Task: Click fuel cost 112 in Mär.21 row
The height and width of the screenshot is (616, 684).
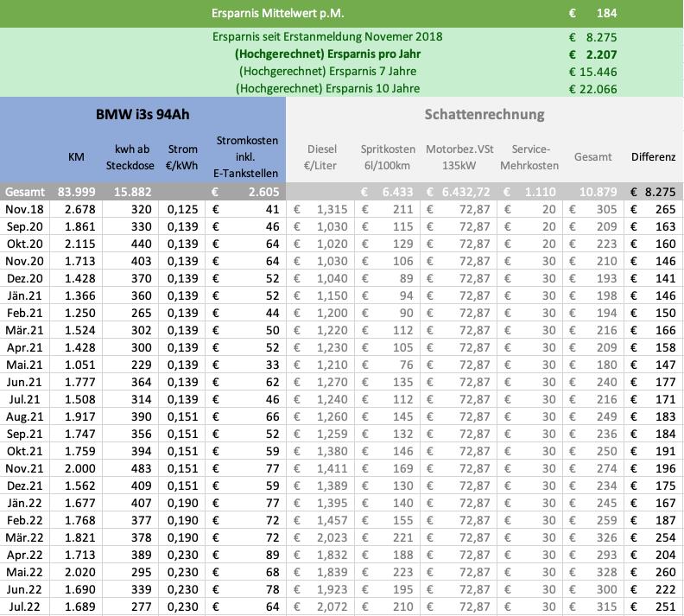Action: [402, 330]
